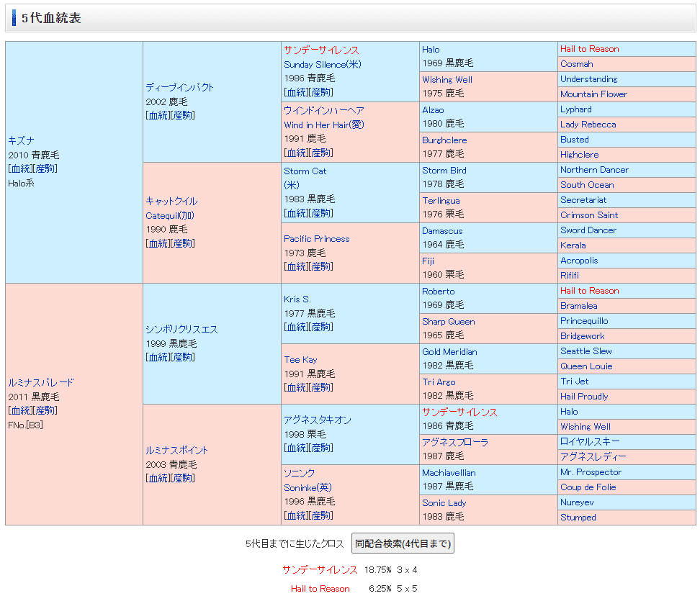
Task: Open the Pacific Princess link
Action: [x=317, y=239]
